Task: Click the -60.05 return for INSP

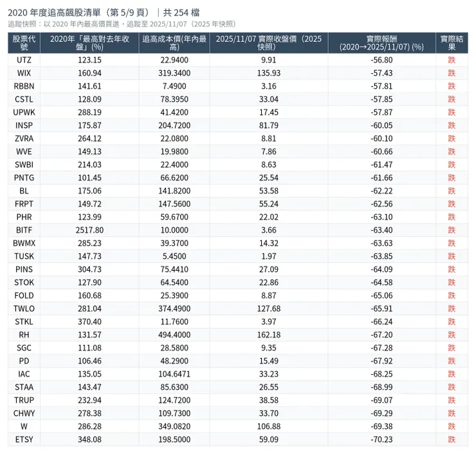Action: tap(381, 125)
